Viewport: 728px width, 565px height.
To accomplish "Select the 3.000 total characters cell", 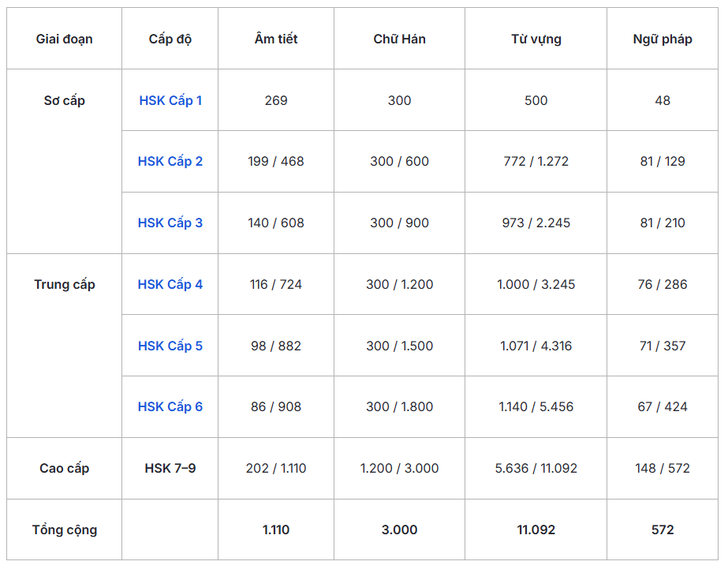I will click(399, 529).
